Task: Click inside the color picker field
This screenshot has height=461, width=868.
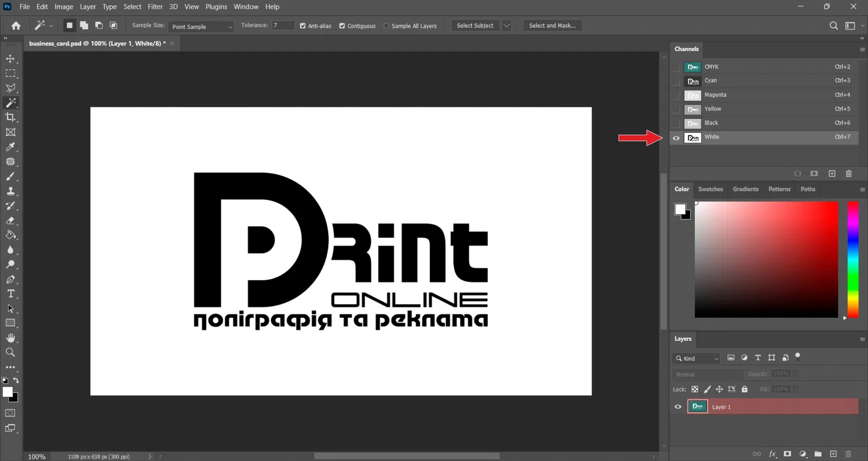Action: click(766, 259)
